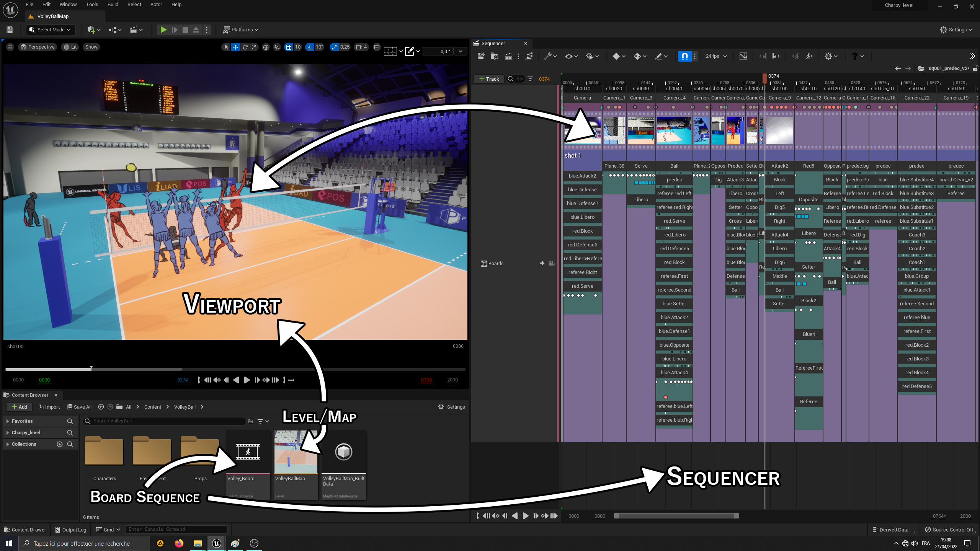Viewport: 980px width, 551px height.
Task: Launch Firefox from the taskbar
Action: 179,543
